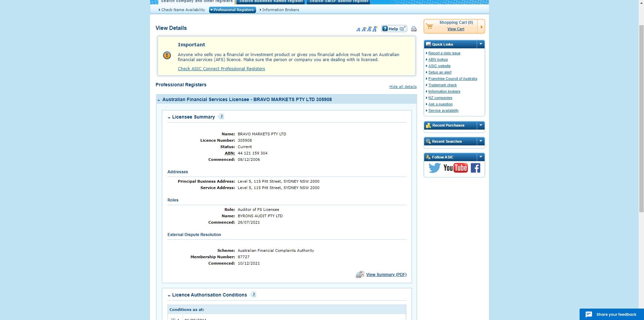Click the help icon beside Licensee Summary
The width and height of the screenshot is (644, 320).
pos(220,117)
